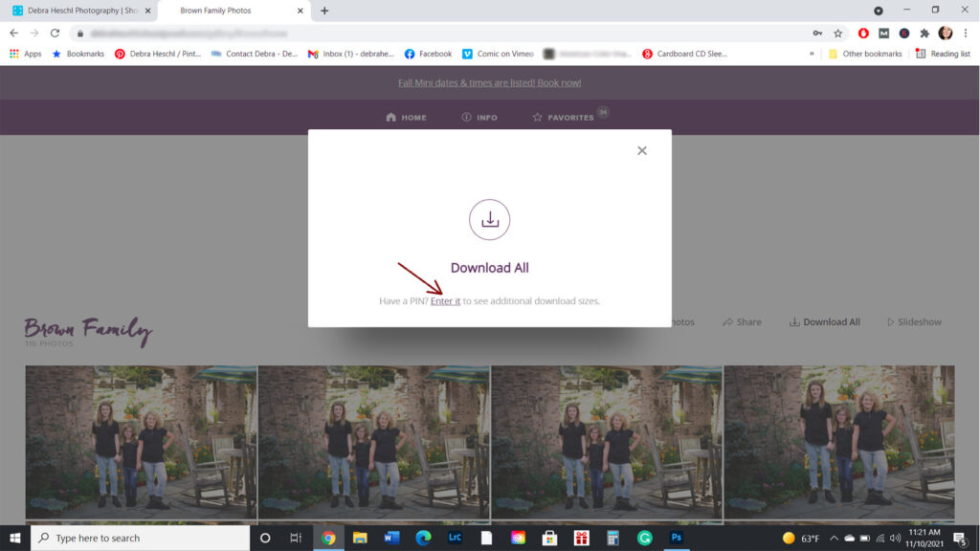Screen dimensions: 980x551
Task: Open the red Opera-style extension icon
Action: click(863, 33)
